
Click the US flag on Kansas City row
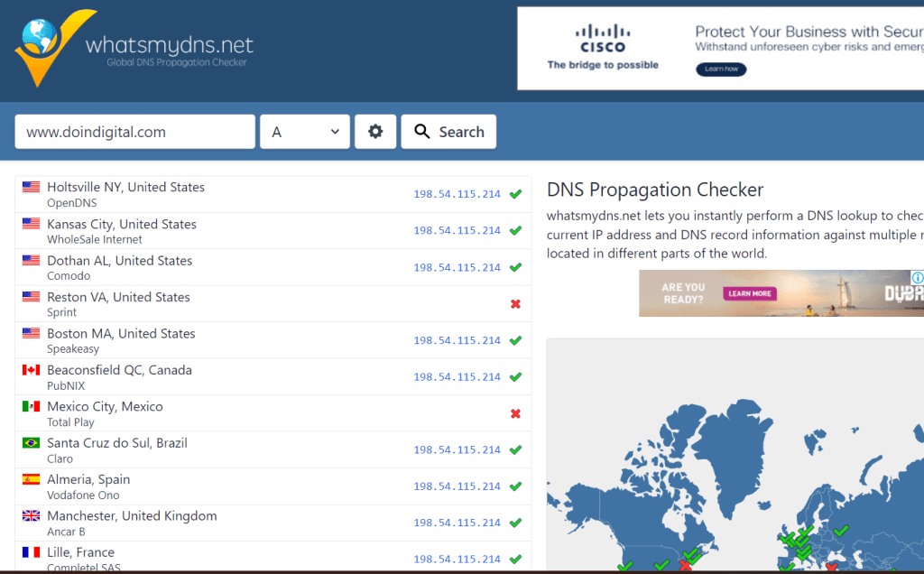point(32,223)
